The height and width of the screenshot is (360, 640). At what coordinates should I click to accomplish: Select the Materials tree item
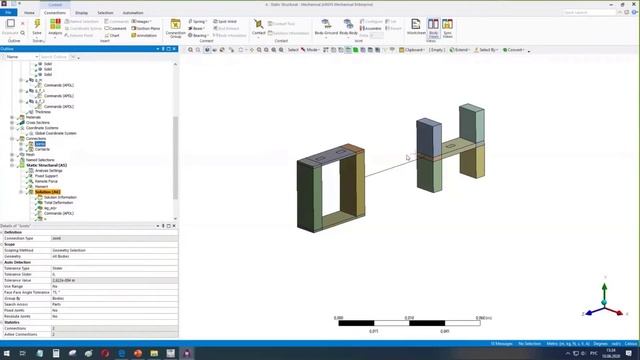click(33, 117)
